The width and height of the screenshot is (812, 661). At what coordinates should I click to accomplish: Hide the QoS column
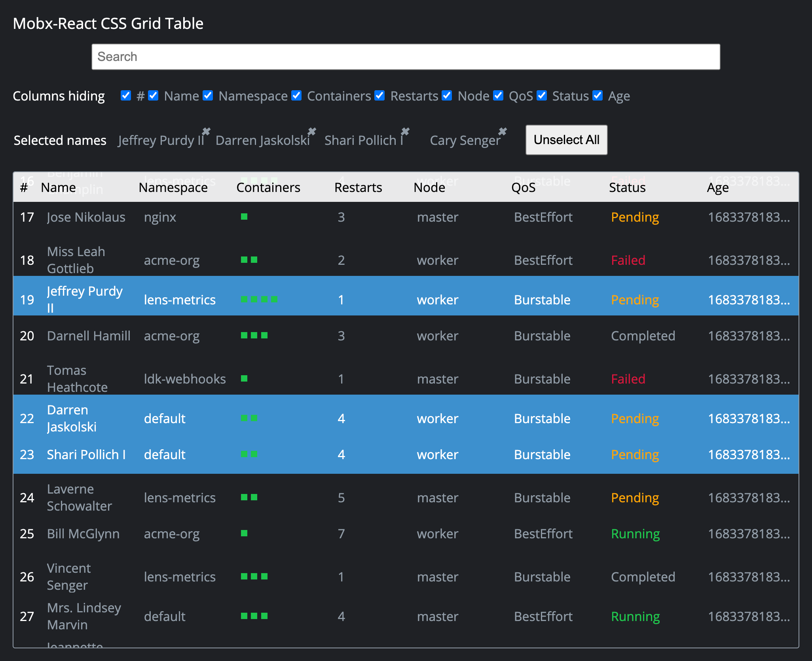tap(498, 95)
